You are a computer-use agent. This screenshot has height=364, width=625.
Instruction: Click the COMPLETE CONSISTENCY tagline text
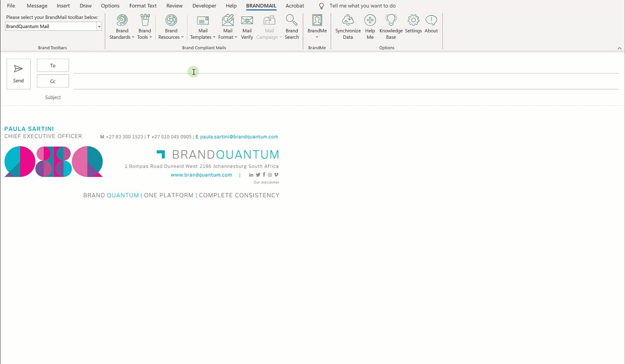tap(239, 195)
